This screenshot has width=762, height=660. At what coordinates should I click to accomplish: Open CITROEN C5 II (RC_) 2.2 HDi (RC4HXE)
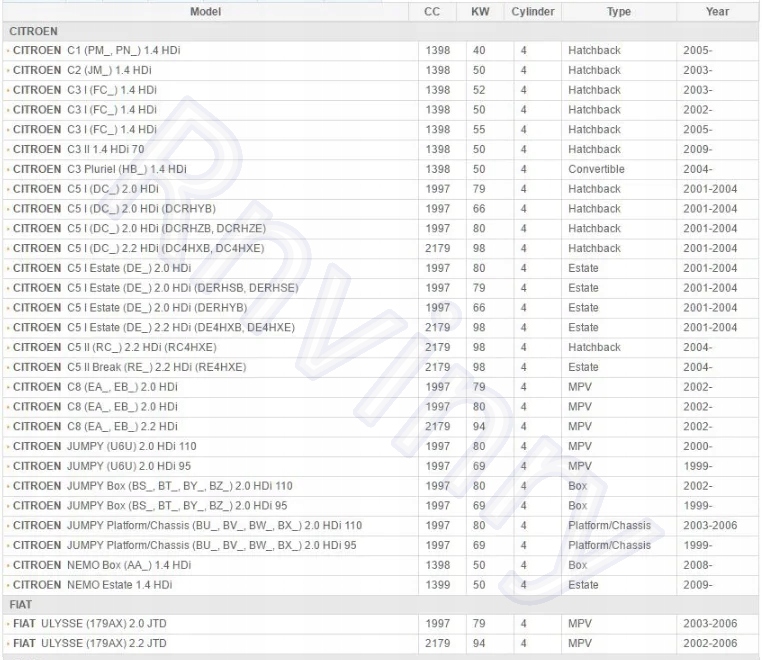pyautogui.click(x=115, y=347)
